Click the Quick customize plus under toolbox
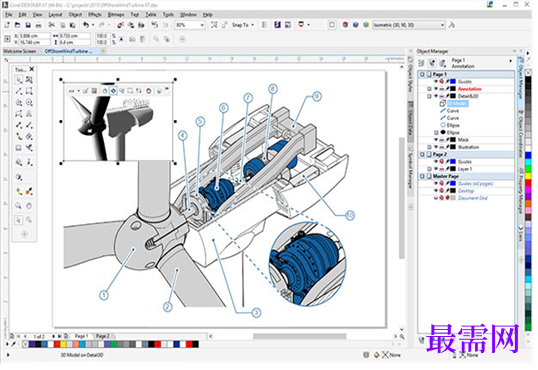The image size is (538, 370). (24, 234)
